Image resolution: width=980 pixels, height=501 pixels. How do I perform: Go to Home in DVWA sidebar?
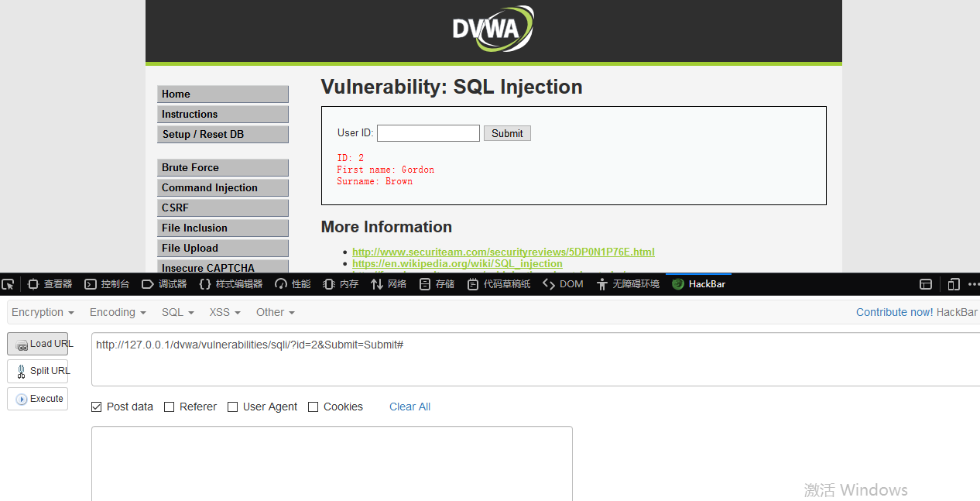coord(223,94)
